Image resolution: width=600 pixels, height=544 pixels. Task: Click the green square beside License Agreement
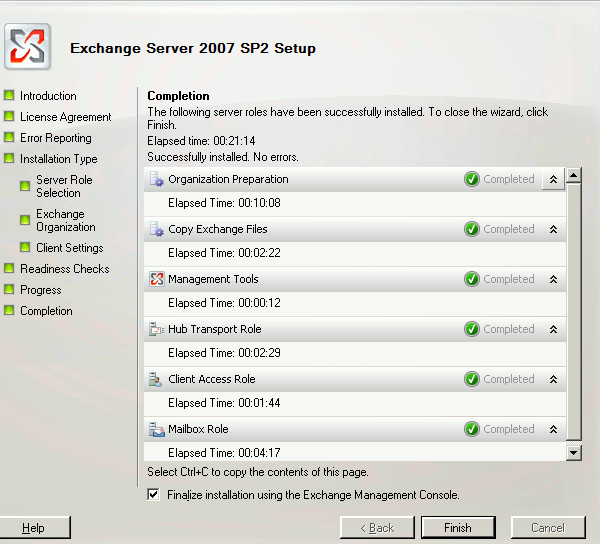click(x=9, y=116)
